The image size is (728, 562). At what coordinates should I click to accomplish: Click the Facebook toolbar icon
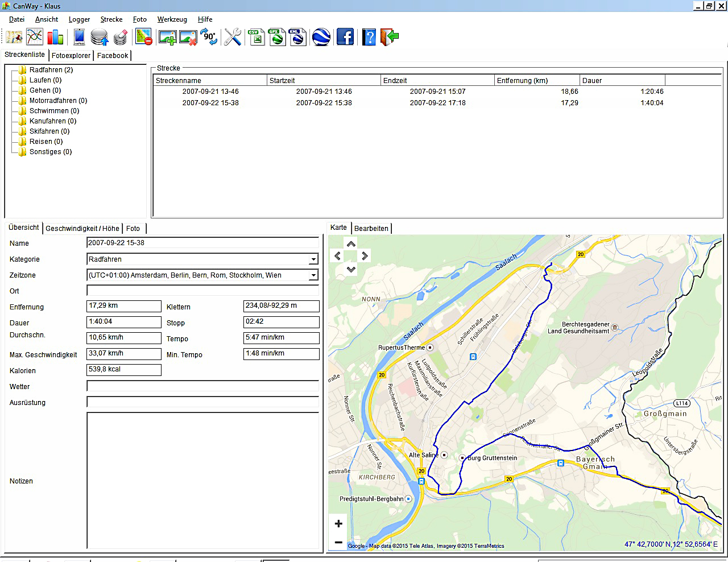click(x=345, y=38)
